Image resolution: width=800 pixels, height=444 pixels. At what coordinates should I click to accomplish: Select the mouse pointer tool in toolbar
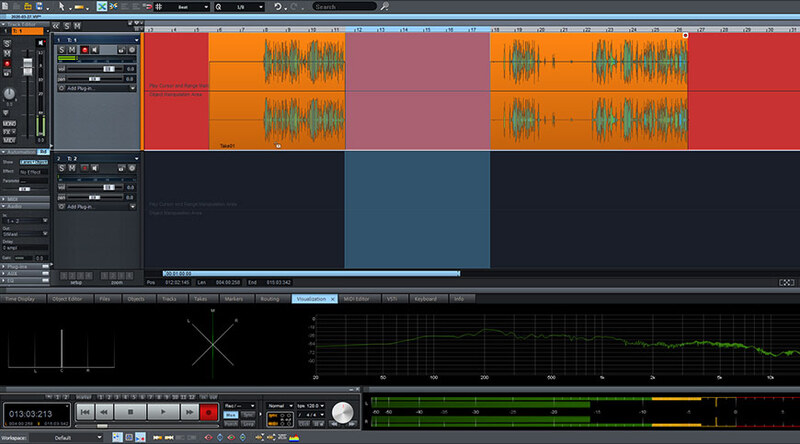pos(61,6)
